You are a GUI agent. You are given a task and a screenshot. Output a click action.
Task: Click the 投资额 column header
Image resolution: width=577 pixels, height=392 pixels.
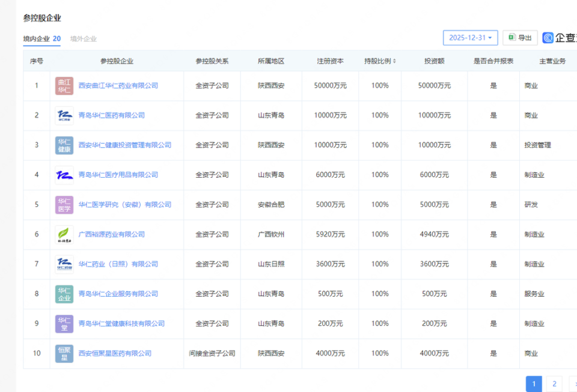pos(434,61)
